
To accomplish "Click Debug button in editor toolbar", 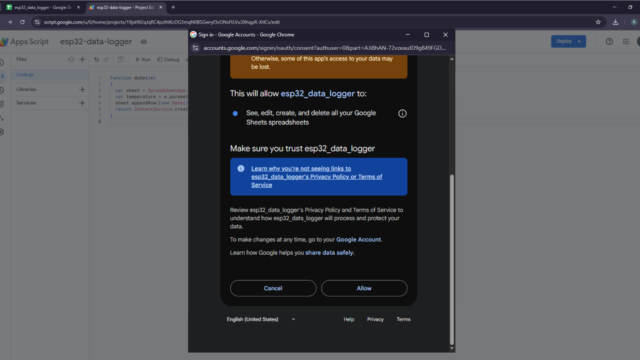I will pyautogui.click(x=168, y=60).
